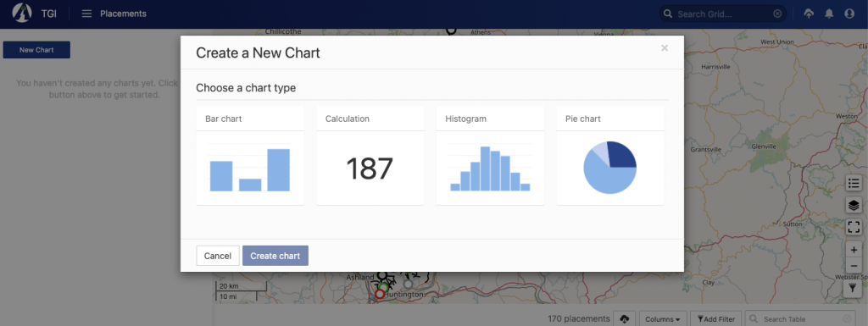Zoom out on the map
The image size is (868, 326).
point(854,266)
